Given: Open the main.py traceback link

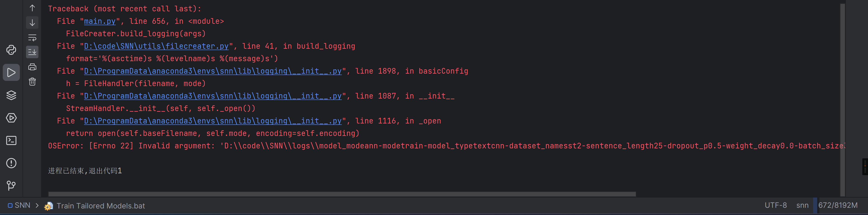Looking at the screenshot, I should pyautogui.click(x=99, y=21).
